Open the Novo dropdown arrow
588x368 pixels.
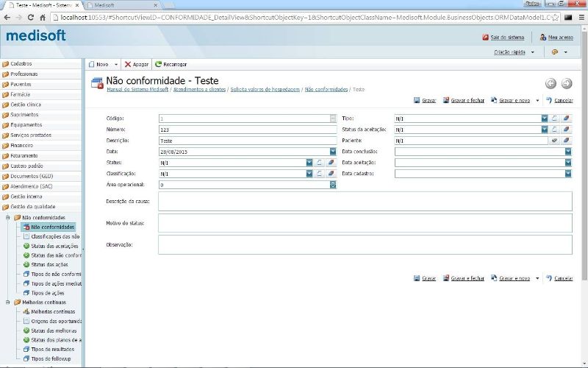pyautogui.click(x=116, y=65)
